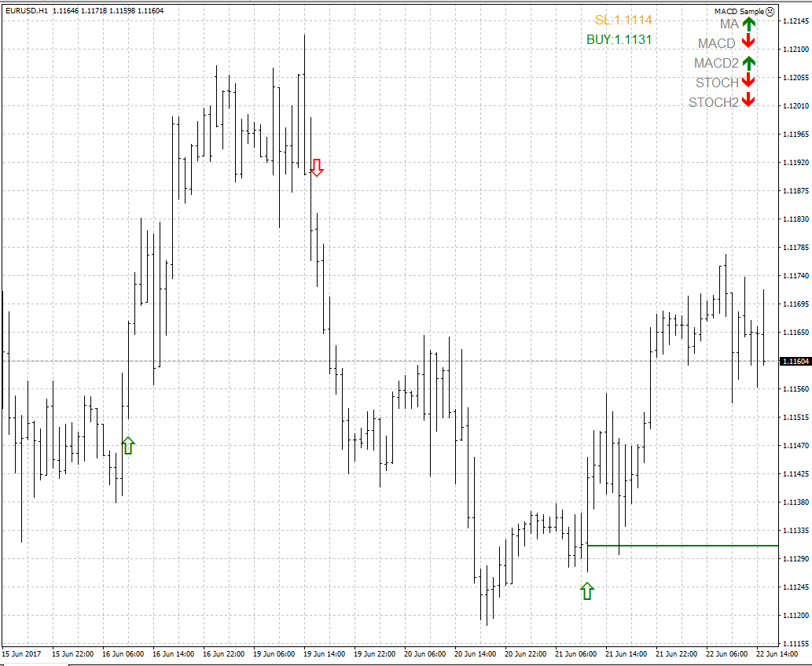Click the red down arrow beside STOCH

(x=748, y=81)
